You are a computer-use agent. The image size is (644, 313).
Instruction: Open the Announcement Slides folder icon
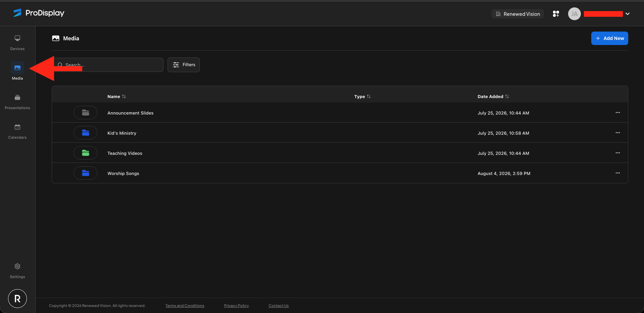tap(86, 113)
